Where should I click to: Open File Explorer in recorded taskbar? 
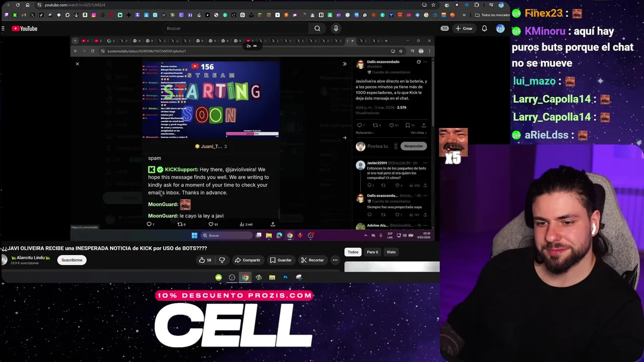(269, 235)
